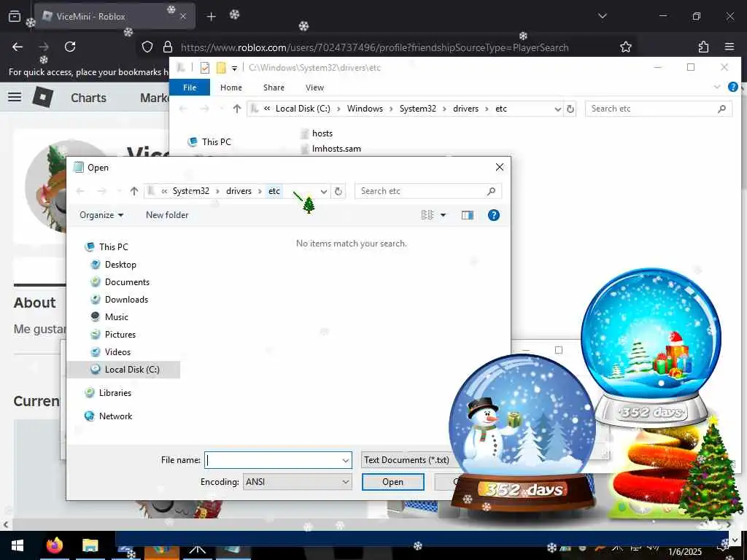Select lmhosts.sam file in Explorer
This screenshot has width=747, height=560.
pos(331,149)
